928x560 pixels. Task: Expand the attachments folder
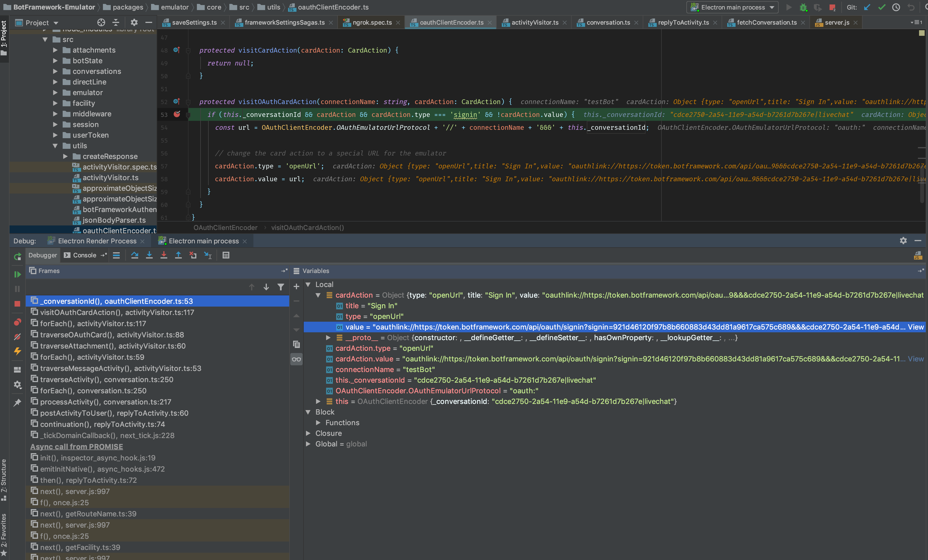(x=55, y=50)
